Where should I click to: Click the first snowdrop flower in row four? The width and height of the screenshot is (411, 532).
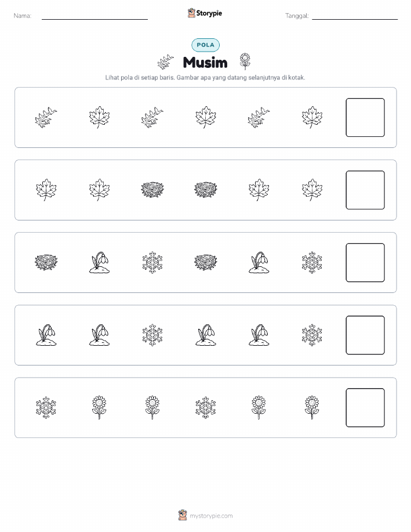[46, 335]
